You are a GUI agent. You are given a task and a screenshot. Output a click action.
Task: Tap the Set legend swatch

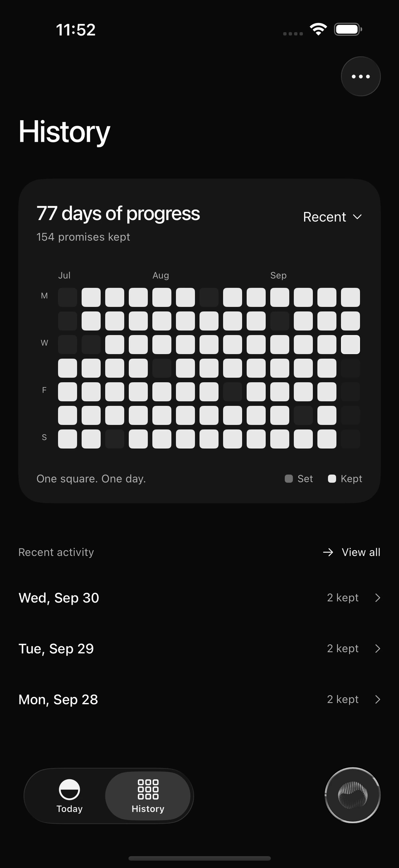pyautogui.click(x=289, y=479)
